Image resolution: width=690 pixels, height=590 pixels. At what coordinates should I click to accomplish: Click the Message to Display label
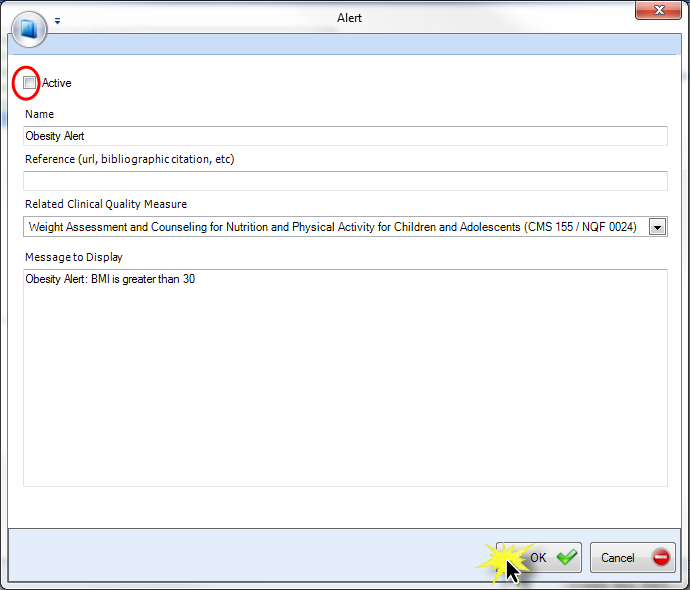point(73,257)
